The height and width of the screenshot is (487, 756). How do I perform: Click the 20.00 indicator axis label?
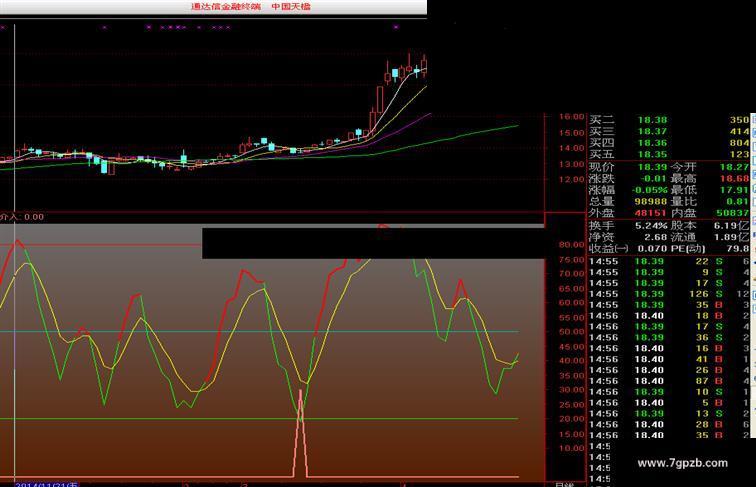coord(571,419)
